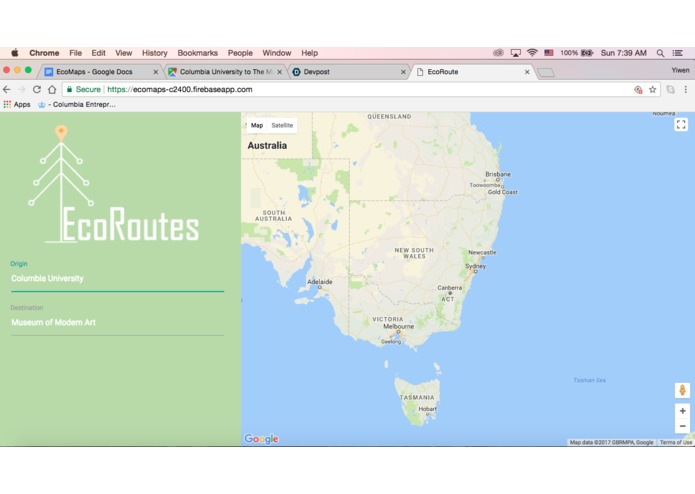The height and width of the screenshot is (494, 695).
Task: Click Canberra on the map
Action: 449,288
